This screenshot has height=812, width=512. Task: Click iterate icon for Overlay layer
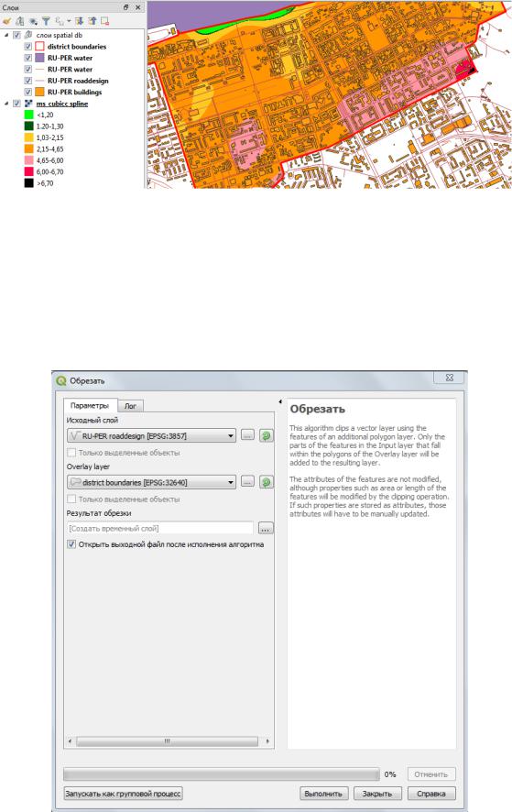pyautogui.click(x=267, y=482)
